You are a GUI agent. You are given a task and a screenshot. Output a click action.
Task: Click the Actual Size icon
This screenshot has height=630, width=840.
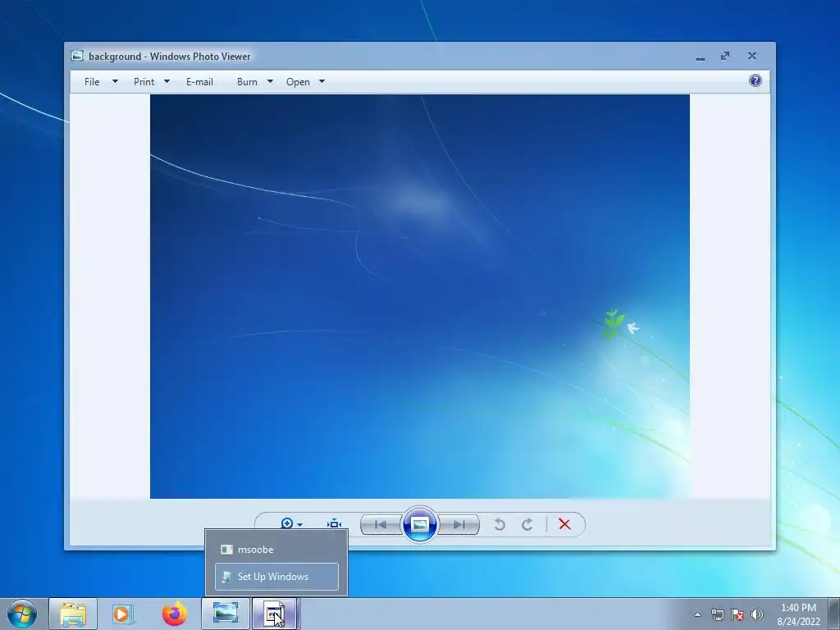[x=335, y=523]
